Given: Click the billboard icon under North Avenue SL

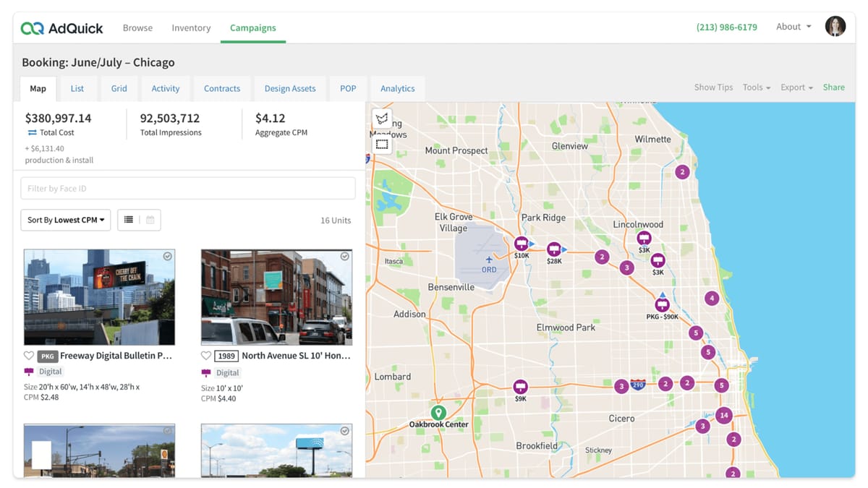Looking at the screenshot, I should coord(206,373).
